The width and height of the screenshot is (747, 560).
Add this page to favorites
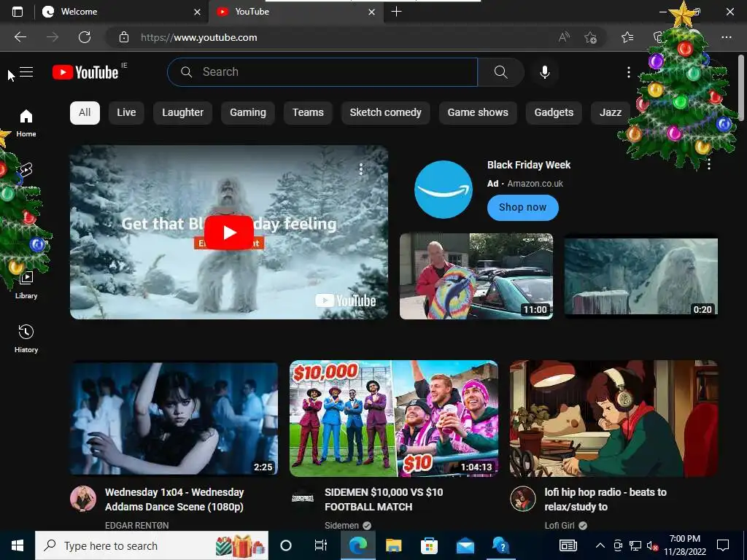[x=590, y=37]
